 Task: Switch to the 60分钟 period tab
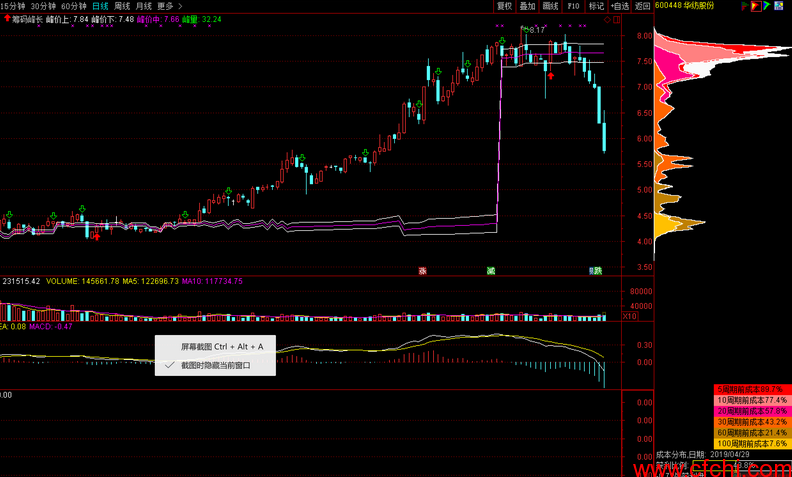[x=73, y=6]
